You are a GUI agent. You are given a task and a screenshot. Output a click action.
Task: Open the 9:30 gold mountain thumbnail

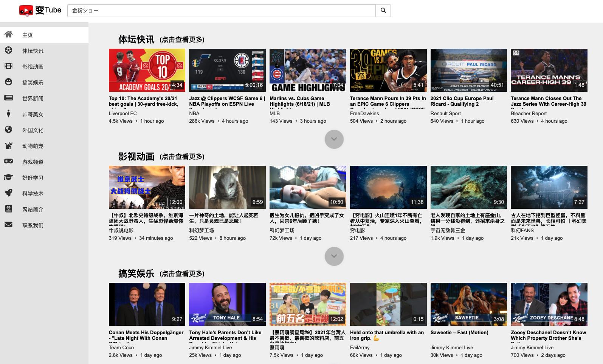click(x=469, y=187)
